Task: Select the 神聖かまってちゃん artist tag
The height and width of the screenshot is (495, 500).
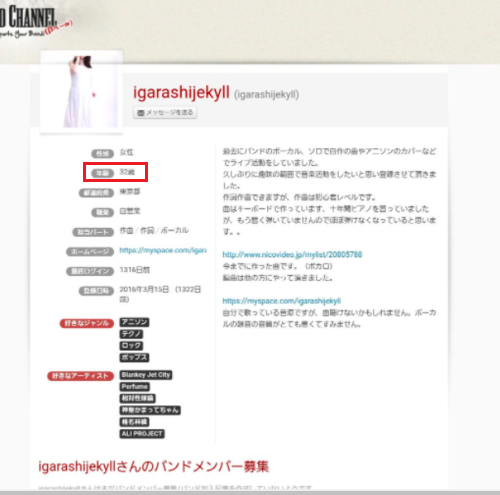Action: click(x=150, y=410)
